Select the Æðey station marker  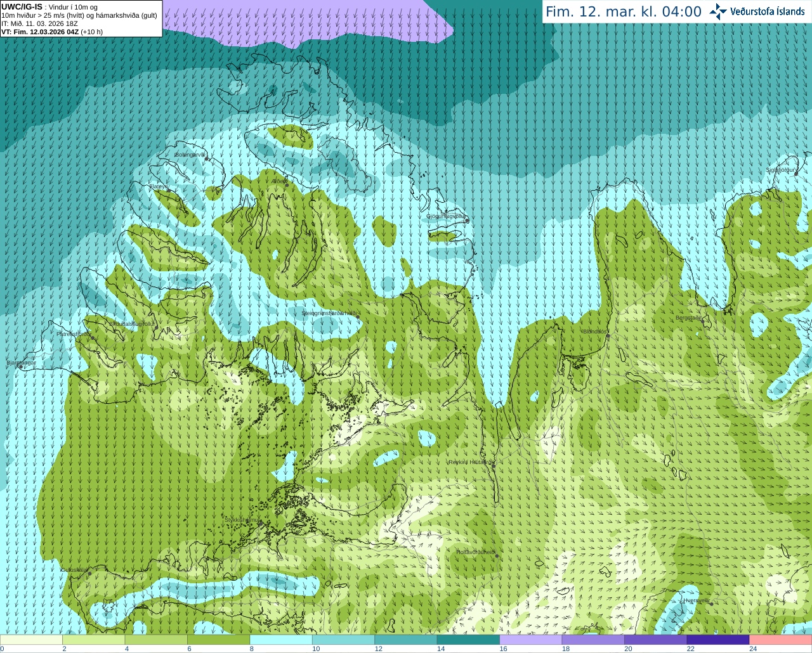[287, 185]
